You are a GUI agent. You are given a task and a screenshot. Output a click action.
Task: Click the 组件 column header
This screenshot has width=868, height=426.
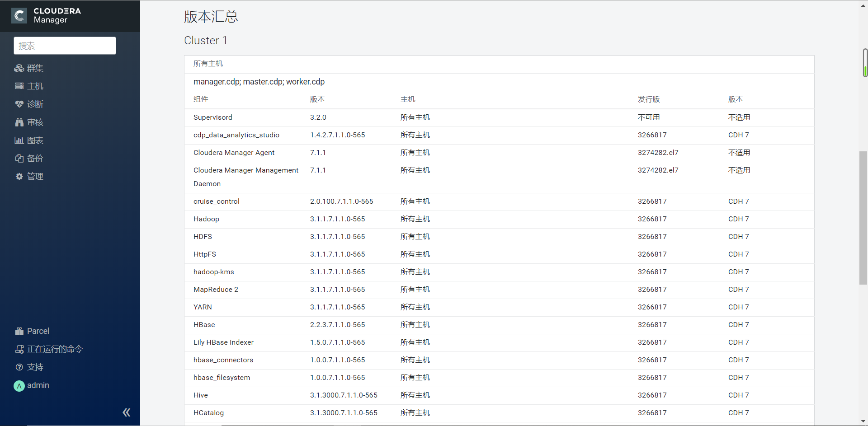coord(201,99)
